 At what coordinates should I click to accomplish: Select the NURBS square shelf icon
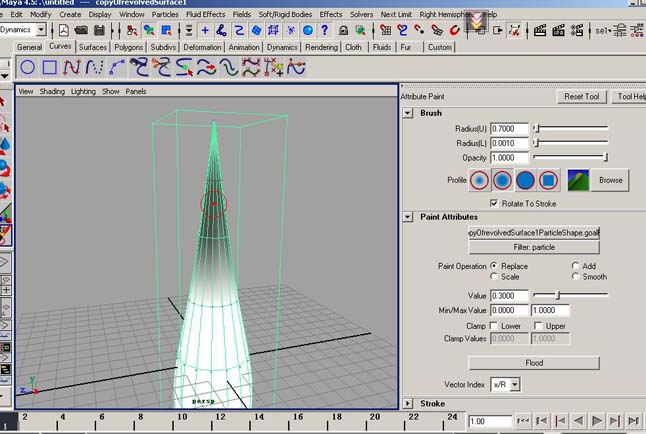50,67
